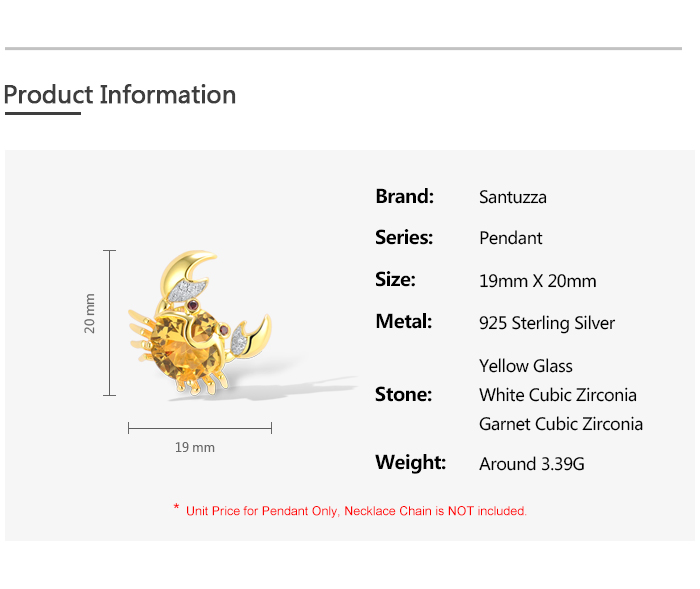Image resolution: width=700 pixels, height=589 pixels.
Task: Click the Garnet Cubic Zirconia entry
Action: coord(561,424)
